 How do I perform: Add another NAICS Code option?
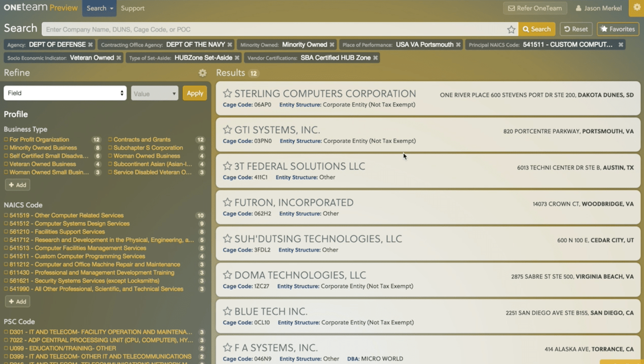click(x=18, y=302)
